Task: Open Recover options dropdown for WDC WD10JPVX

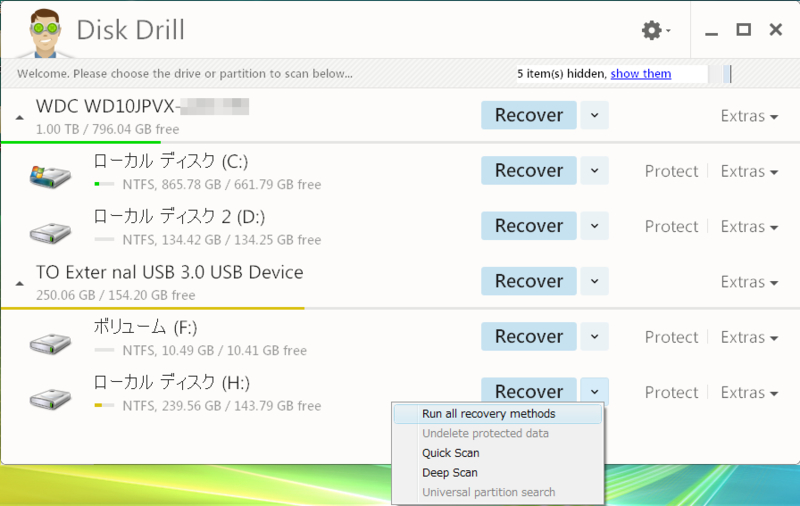Action: 594,115
